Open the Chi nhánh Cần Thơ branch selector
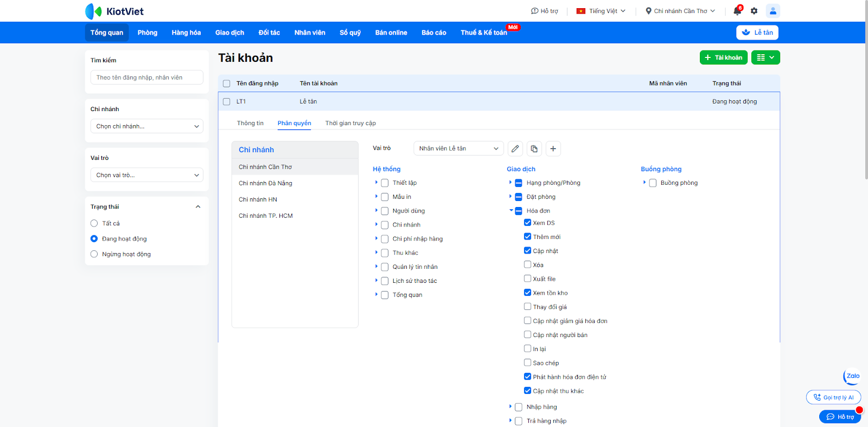 pos(680,11)
